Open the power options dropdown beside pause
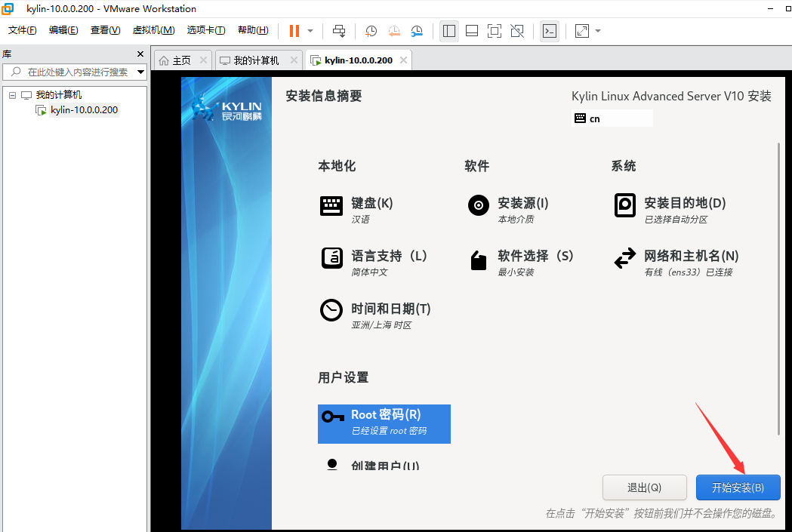Viewport: 792px width, 532px height. coord(310,31)
